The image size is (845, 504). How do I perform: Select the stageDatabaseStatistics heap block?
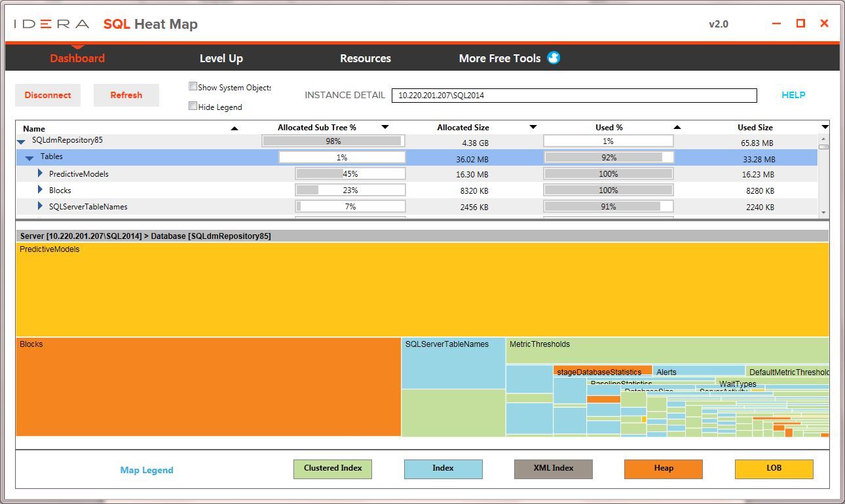coord(603,370)
